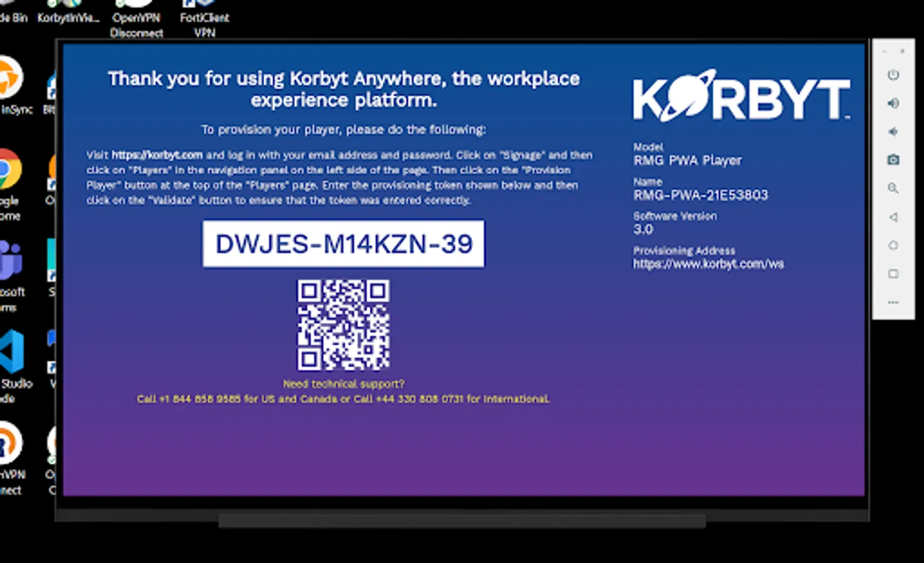The width and height of the screenshot is (924, 563).
Task: Click the 'Need technical support?' text
Action: [x=343, y=384]
